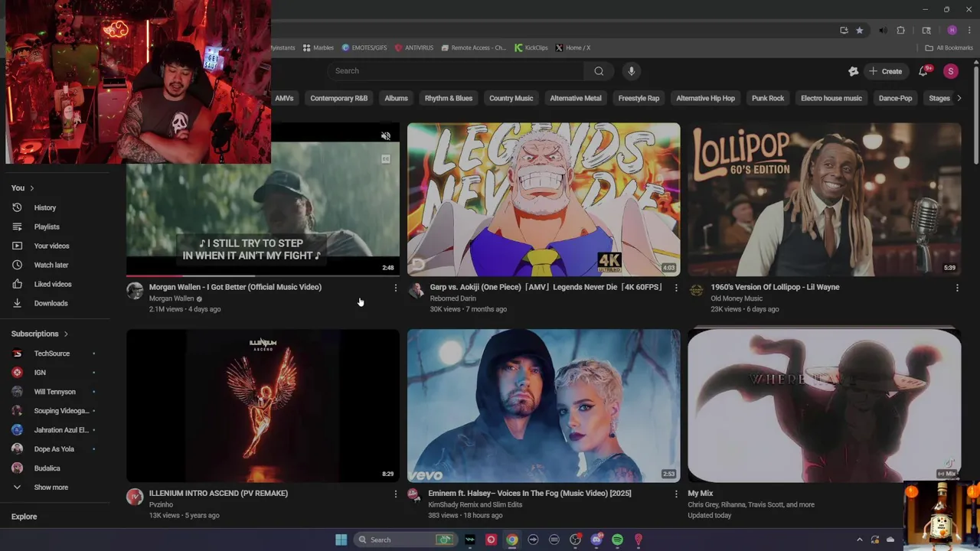The width and height of the screenshot is (980, 551).
Task: Open the Will Tennyson subscription
Action: (x=54, y=392)
